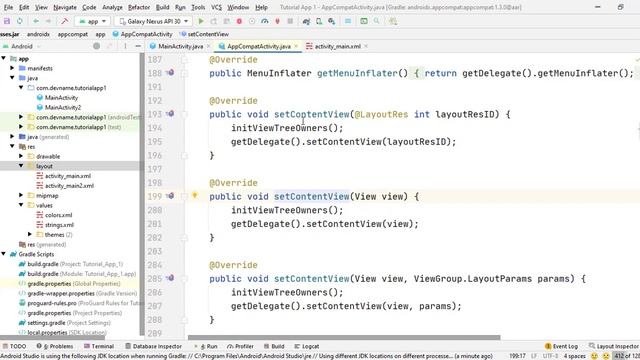Screen dimensions: 640x360
Task: Collapse all in Project panel via minus icon
Action: 138,46
